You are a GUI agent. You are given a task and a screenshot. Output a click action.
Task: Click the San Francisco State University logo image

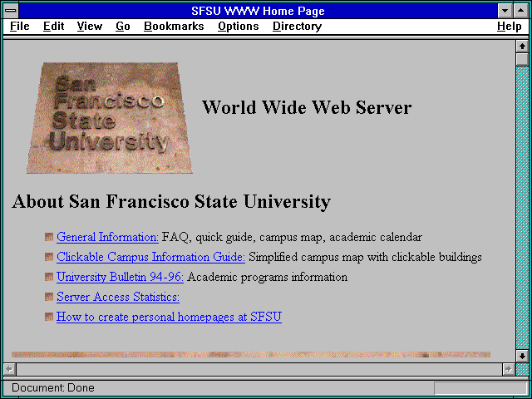(110, 118)
